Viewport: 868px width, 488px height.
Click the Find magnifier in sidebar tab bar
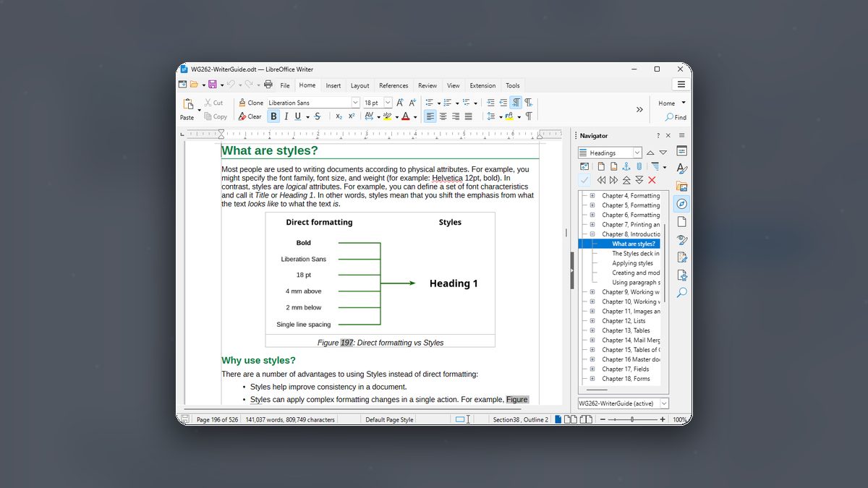click(x=681, y=293)
